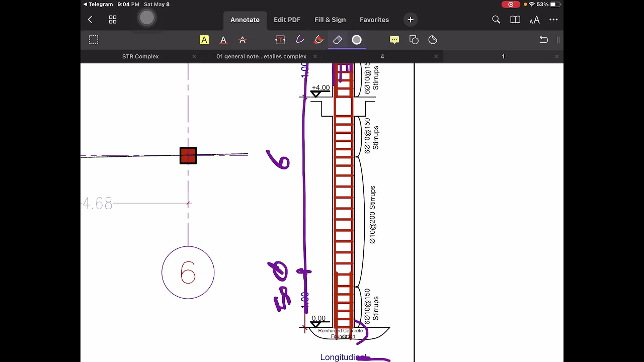Tap the Reinforced Concrete Foundation label
The height and width of the screenshot is (362, 644).
tap(341, 333)
